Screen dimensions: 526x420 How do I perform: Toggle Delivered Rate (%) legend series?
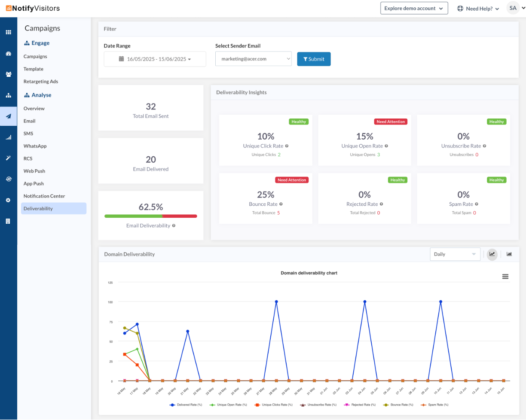click(187, 405)
